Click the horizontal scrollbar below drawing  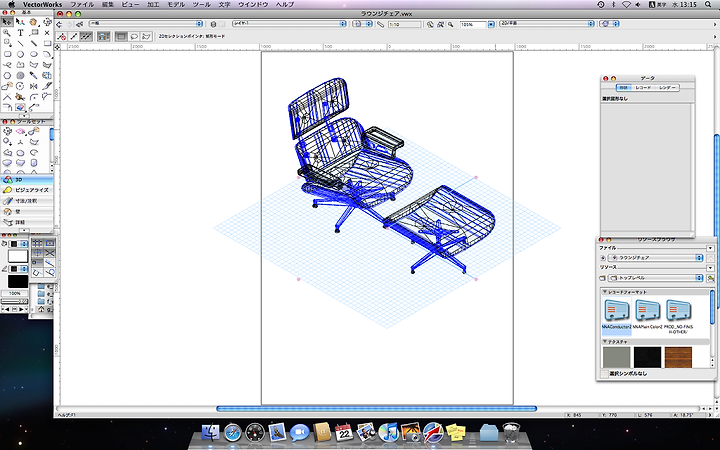(377, 408)
